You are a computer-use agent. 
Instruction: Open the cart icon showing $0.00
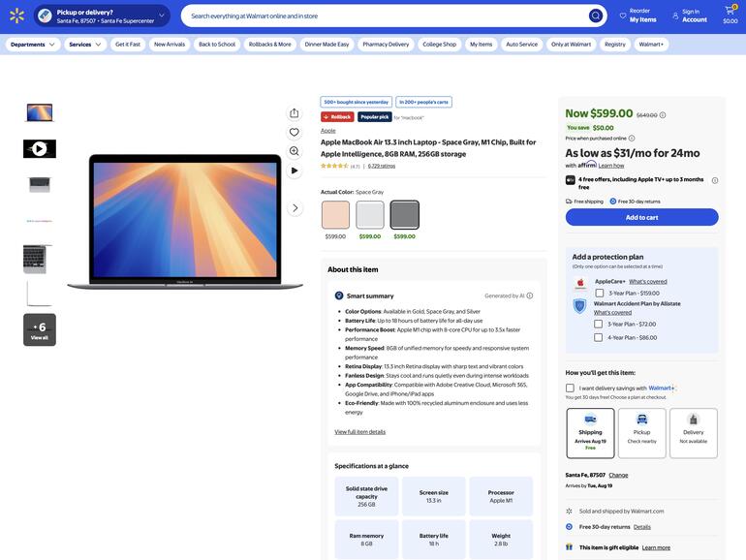(x=730, y=15)
